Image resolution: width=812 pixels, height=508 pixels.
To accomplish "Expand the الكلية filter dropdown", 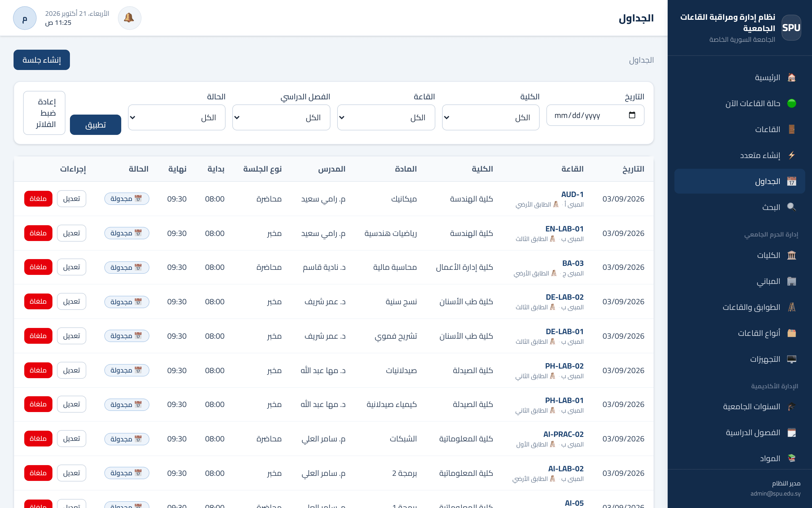I will point(491,117).
